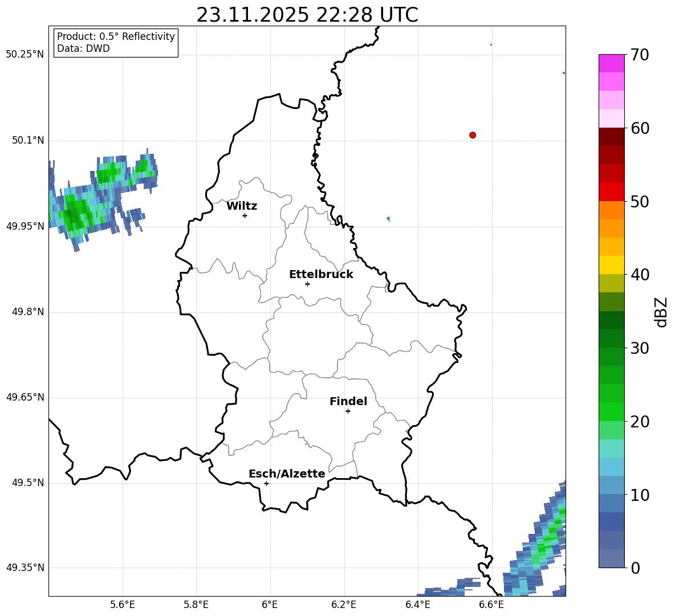
Task: Click the Ettelbruck label
Action: click(321, 275)
